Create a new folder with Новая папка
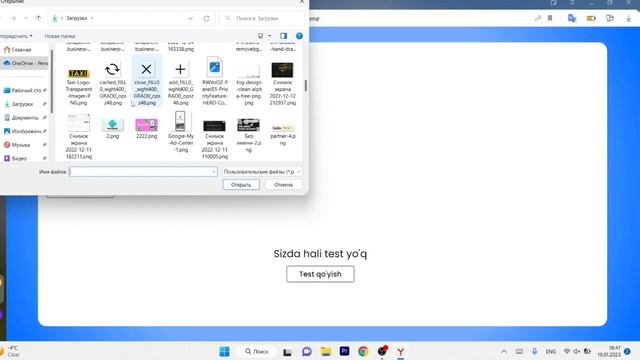Viewport: 640px width, 360px height. pyautogui.click(x=60, y=36)
